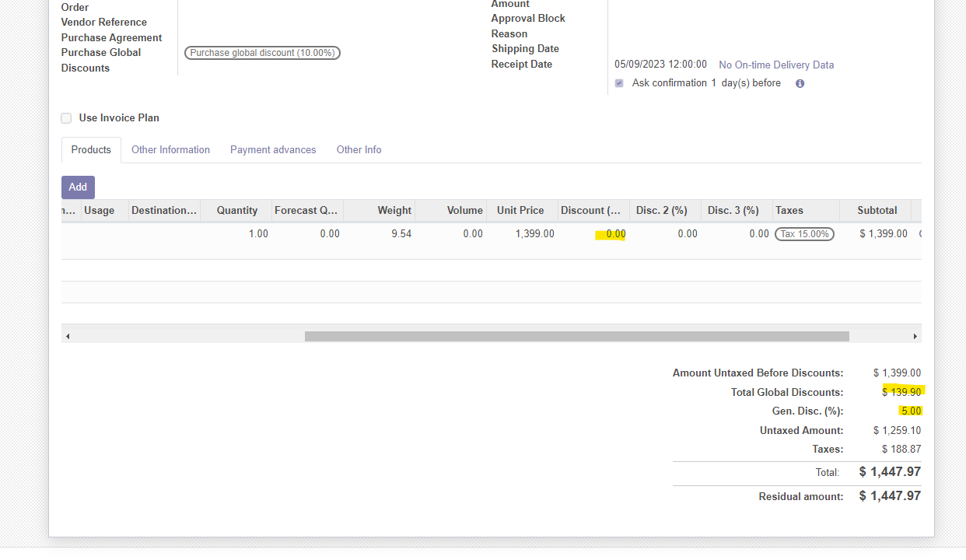Click the Total Global Discounts value $ 139.90
The height and width of the screenshot is (560, 966).
tap(902, 392)
